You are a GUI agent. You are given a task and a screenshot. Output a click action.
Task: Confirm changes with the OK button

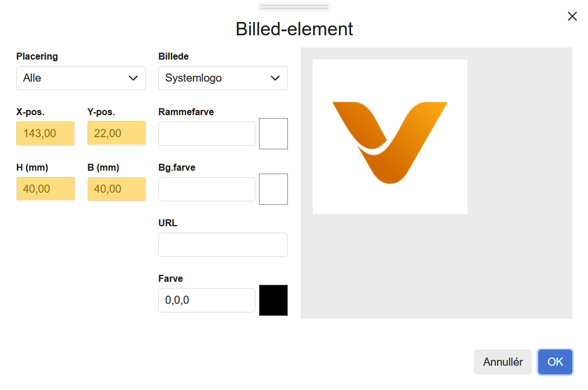[x=554, y=362]
